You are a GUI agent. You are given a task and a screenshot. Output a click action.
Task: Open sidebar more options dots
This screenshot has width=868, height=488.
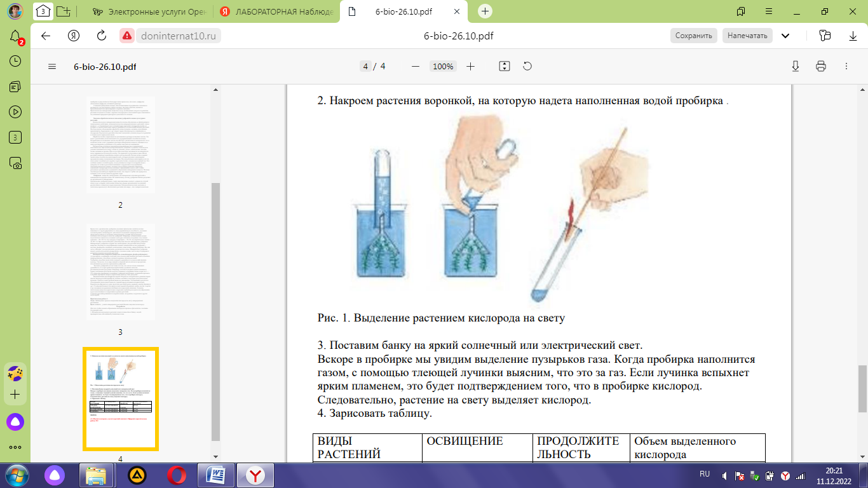pos(15,447)
